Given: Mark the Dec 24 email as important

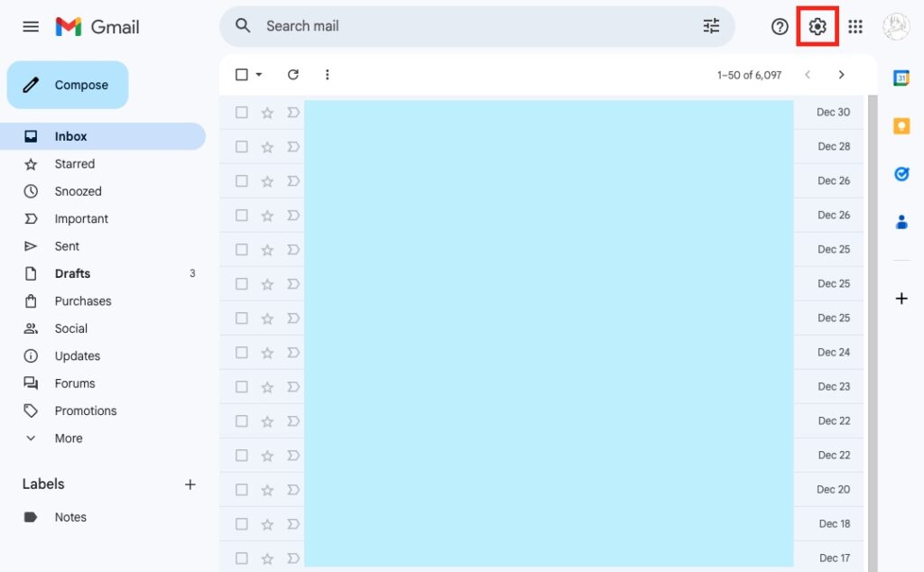Looking at the screenshot, I should click(x=292, y=353).
